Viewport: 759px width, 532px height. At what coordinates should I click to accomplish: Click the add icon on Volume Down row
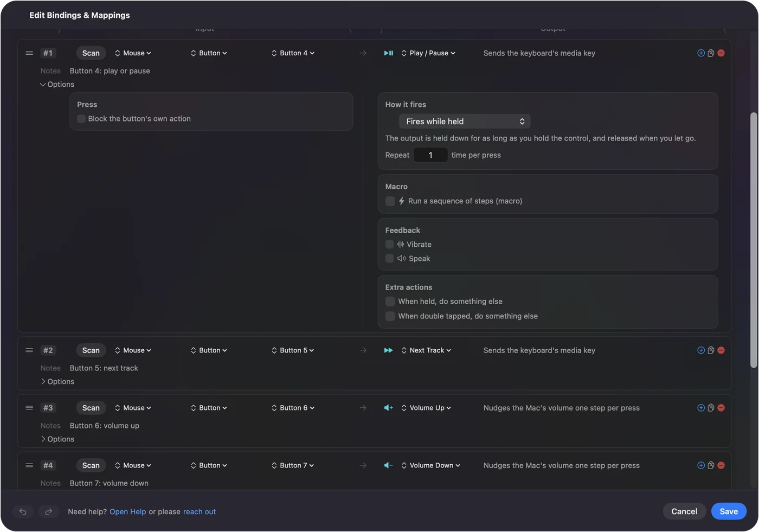tap(701, 465)
